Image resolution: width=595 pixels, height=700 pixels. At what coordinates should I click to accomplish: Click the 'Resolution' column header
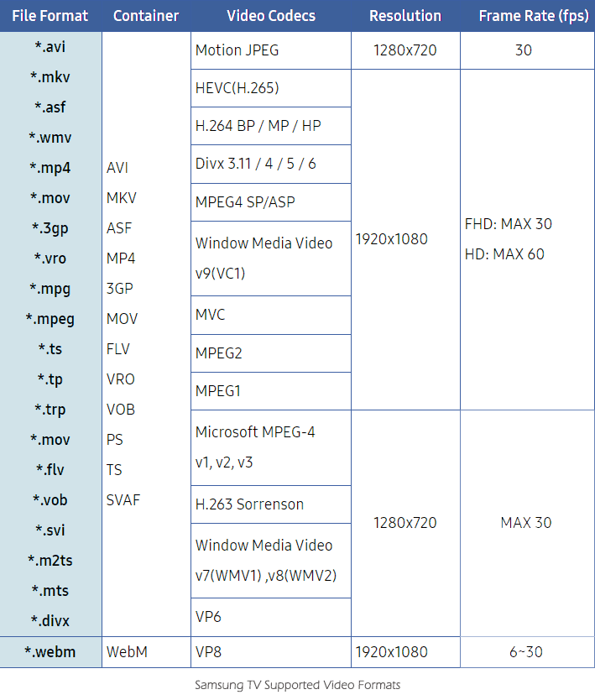405,16
